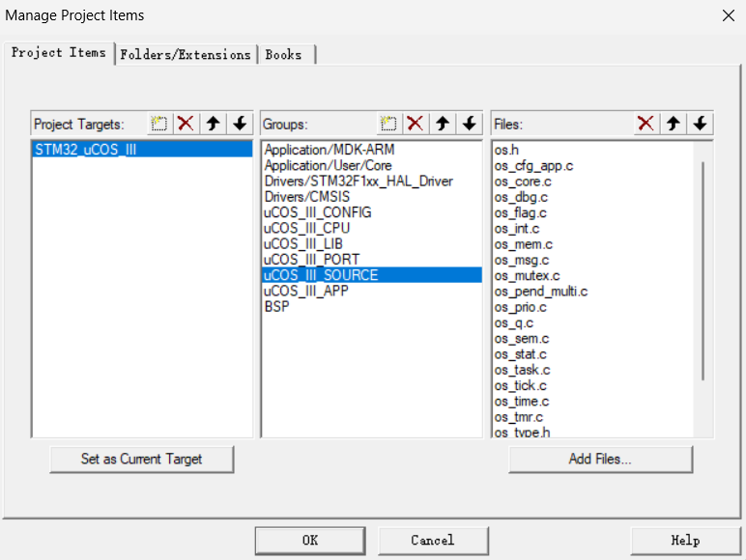This screenshot has width=746, height=560.
Task: Select the STM32_uCOS_III target
Action: coord(142,150)
